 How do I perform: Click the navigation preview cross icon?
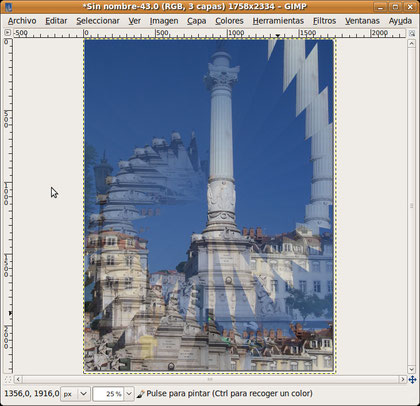click(412, 379)
